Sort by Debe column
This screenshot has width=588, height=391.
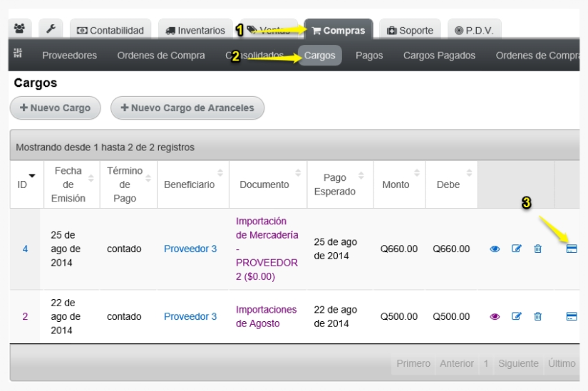click(469, 172)
